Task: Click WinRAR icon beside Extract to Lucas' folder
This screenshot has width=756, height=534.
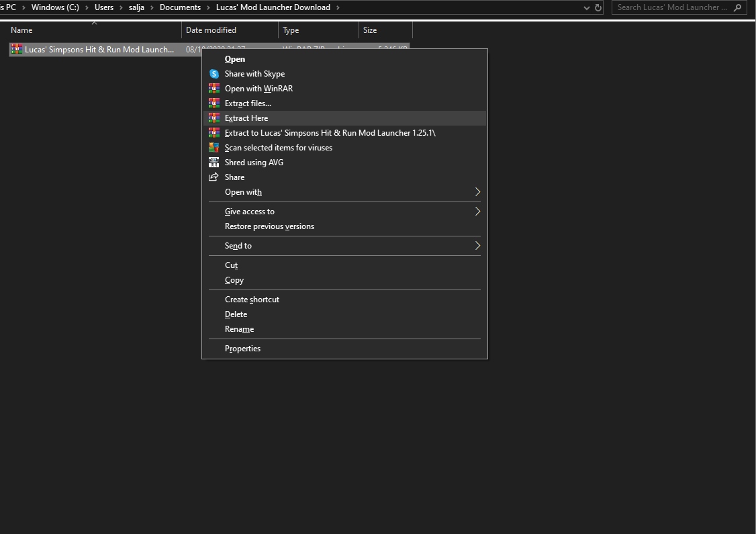Action: coord(214,132)
